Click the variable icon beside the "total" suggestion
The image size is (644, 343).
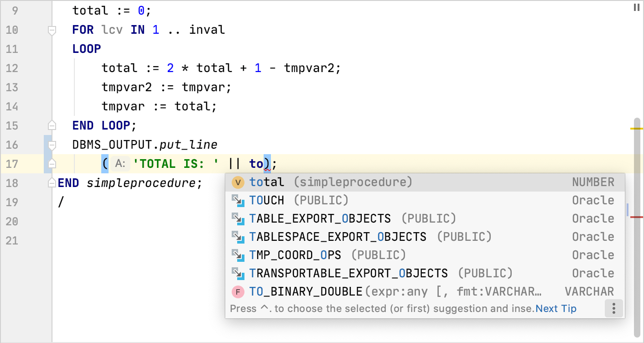[238, 182]
